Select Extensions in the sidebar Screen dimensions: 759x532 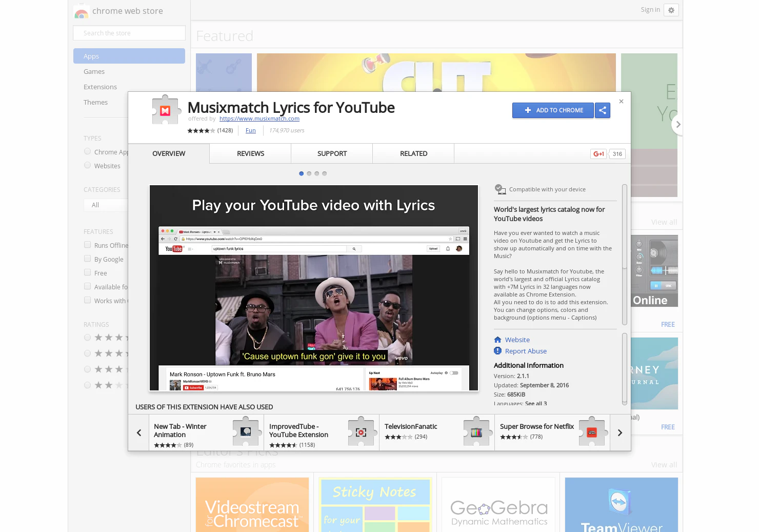coord(101,87)
